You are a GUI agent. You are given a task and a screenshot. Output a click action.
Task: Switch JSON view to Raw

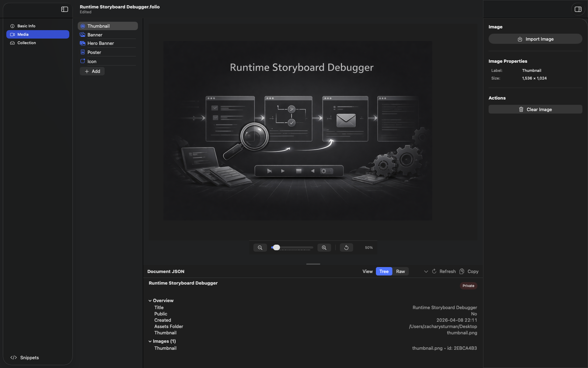tap(400, 271)
